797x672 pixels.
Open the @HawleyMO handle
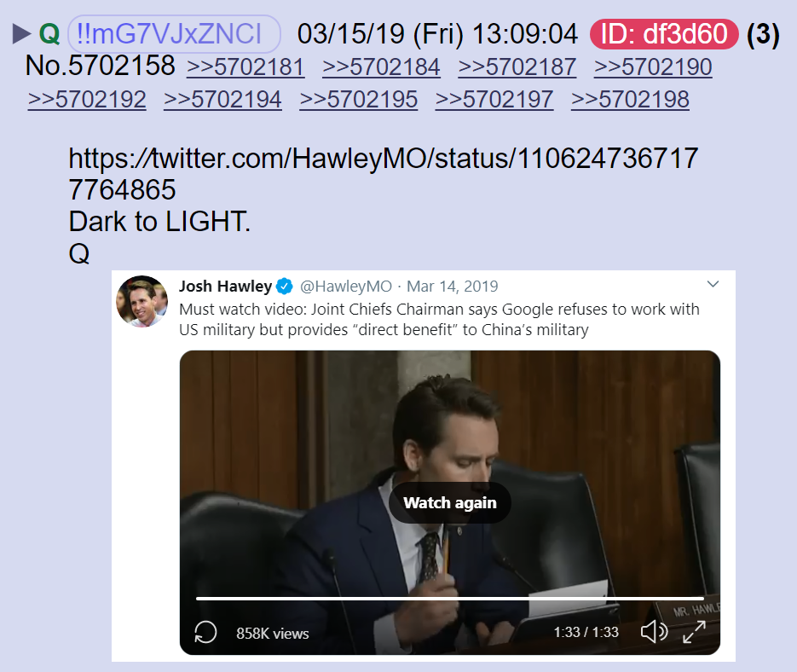[345, 287]
